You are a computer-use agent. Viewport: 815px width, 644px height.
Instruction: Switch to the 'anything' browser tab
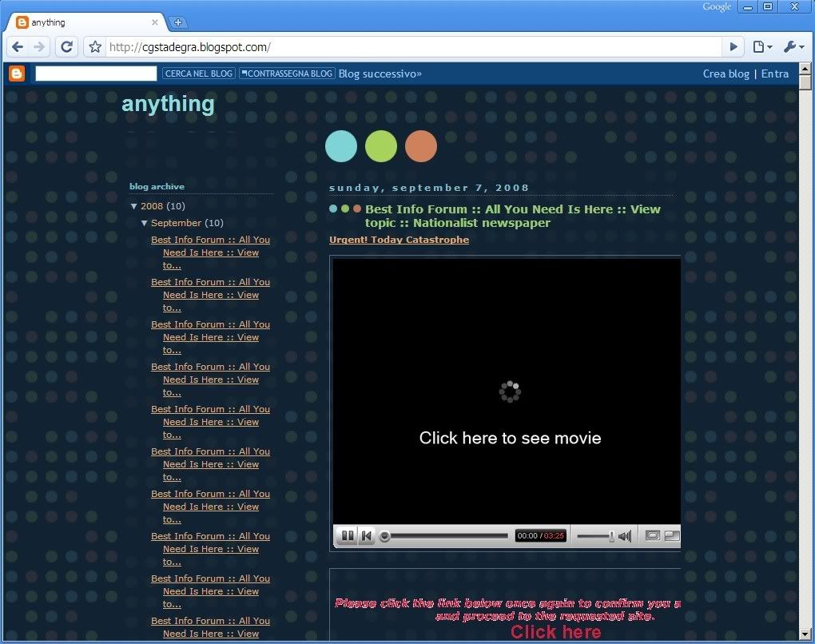(x=80, y=22)
